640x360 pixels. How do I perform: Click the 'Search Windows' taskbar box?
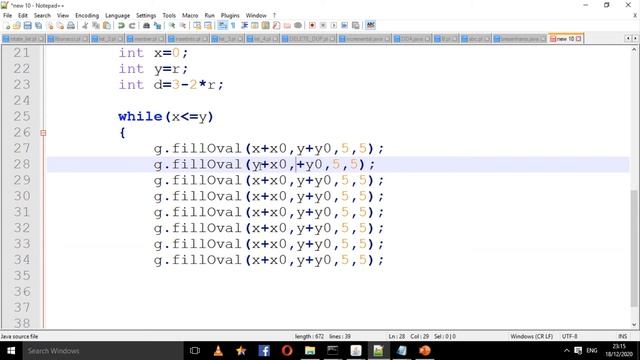102,351
